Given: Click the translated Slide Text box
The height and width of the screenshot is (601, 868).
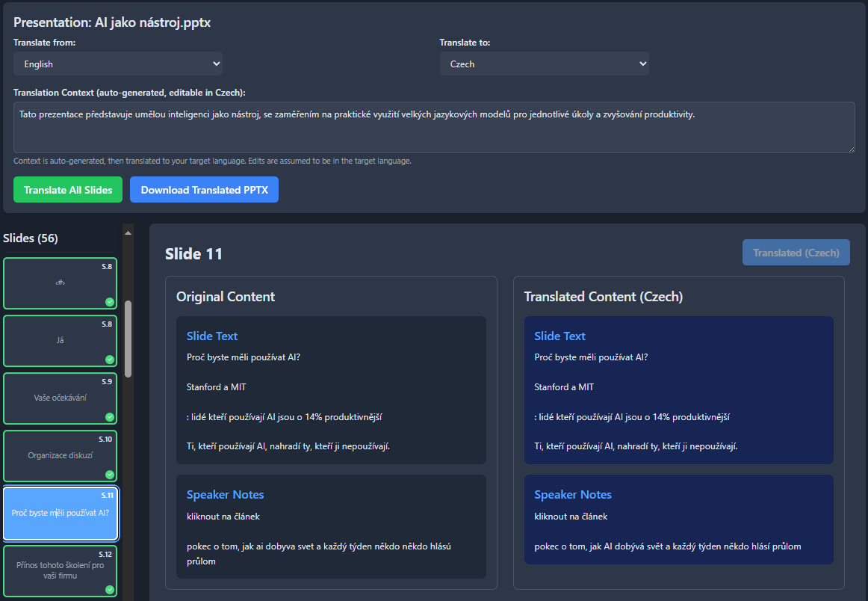Looking at the screenshot, I should 678,390.
